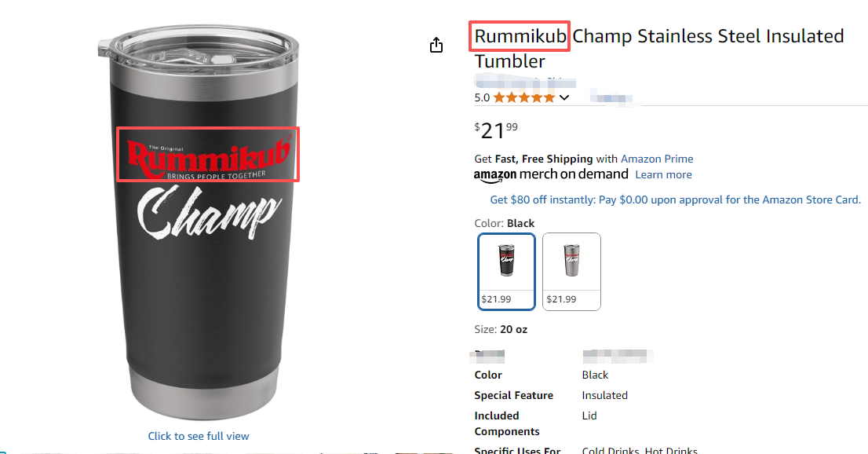Screen dimensions: 868x454
Task: Open the Get $80 off instantly offer
Action: pos(675,200)
